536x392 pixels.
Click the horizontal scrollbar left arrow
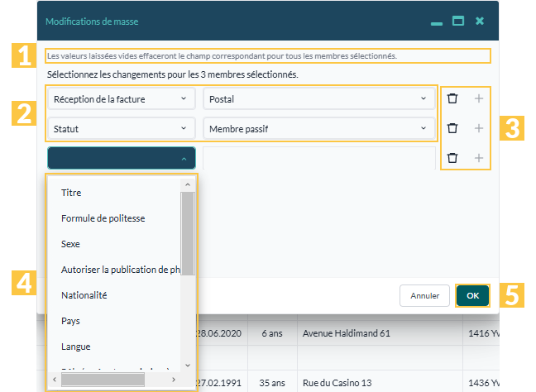pyautogui.click(x=55, y=380)
